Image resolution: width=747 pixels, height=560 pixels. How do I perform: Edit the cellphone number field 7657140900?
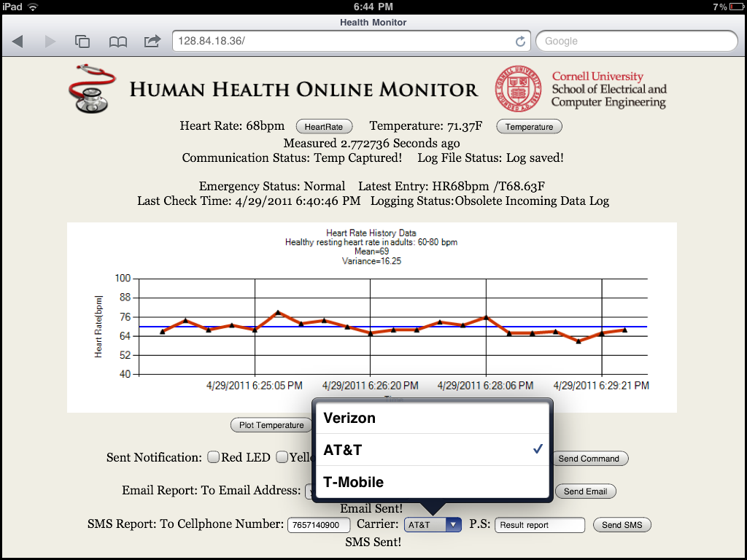tap(319, 525)
